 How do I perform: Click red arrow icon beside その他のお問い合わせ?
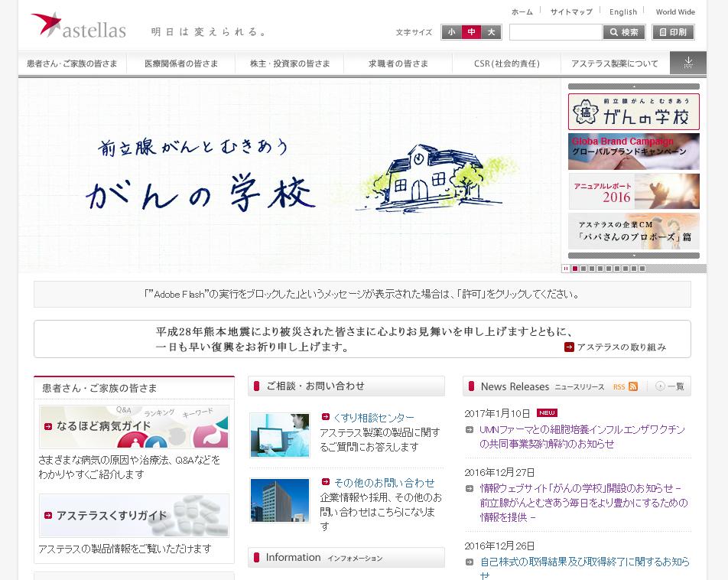pyautogui.click(x=326, y=482)
